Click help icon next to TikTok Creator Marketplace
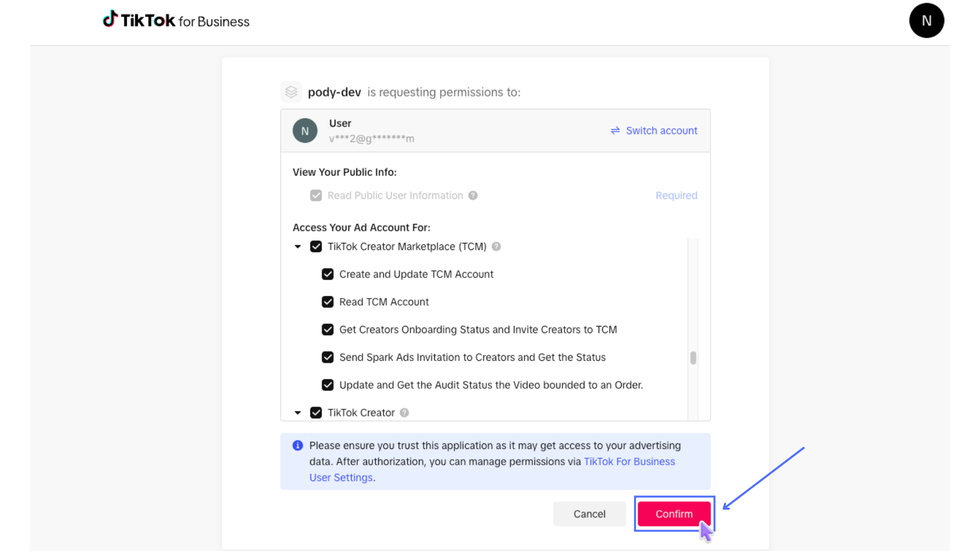Viewport: 980px width, 551px height. pos(496,246)
